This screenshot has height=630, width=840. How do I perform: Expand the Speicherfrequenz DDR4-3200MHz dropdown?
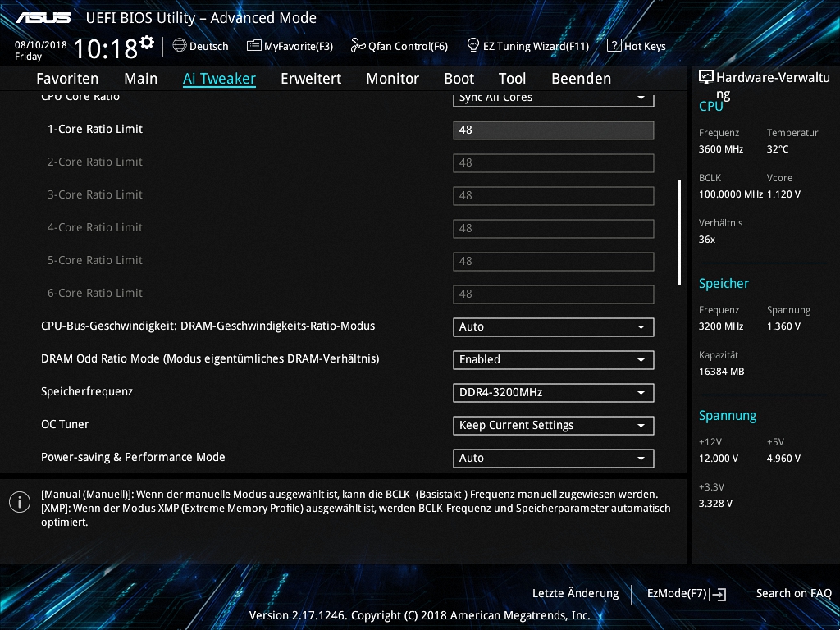coord(554,392)
